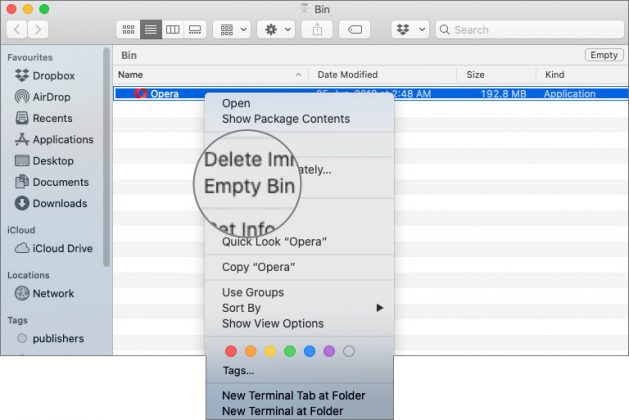Go forward with the Finder forward arrow
This screenshot has height=420, width=629.
click(x=38, y=30)
